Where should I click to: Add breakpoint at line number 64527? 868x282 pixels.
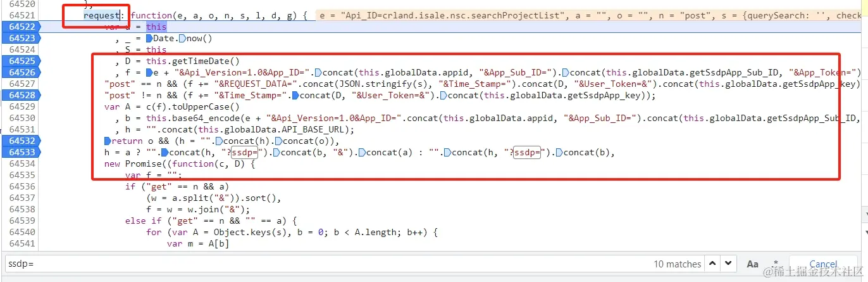22,84
